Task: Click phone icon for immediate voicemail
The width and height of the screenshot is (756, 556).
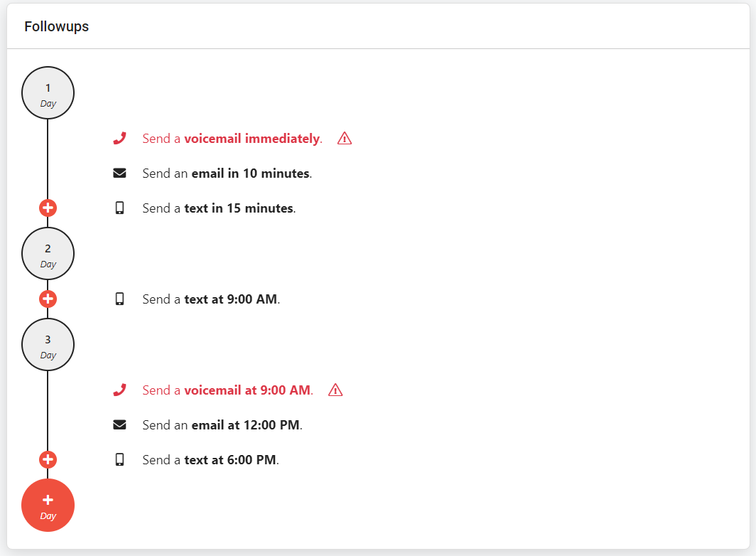Action: [x=119, y=139]
